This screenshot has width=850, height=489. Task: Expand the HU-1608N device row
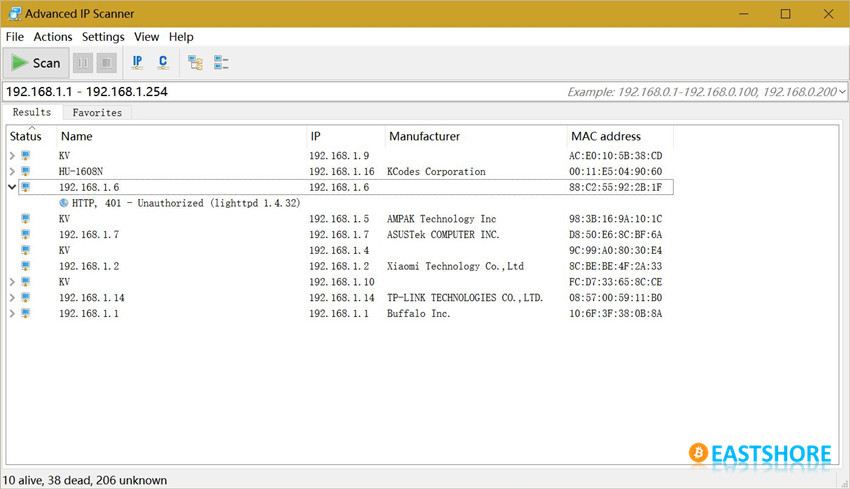tap(12, 171)
